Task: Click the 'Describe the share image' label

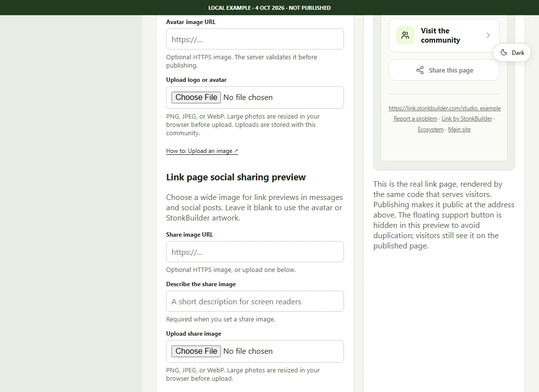Action: [201, 284]
